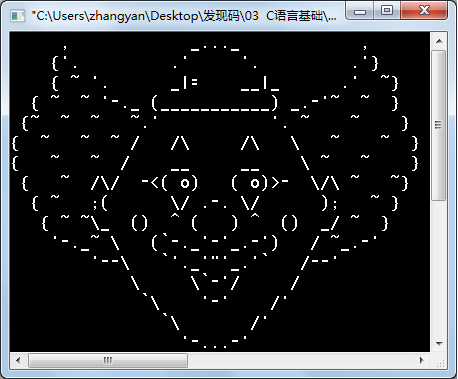The height and width of the screenshot is (379, 458).
Task: Open the console system menu icon
Action: pyautogui.click(x=17, y=16)
